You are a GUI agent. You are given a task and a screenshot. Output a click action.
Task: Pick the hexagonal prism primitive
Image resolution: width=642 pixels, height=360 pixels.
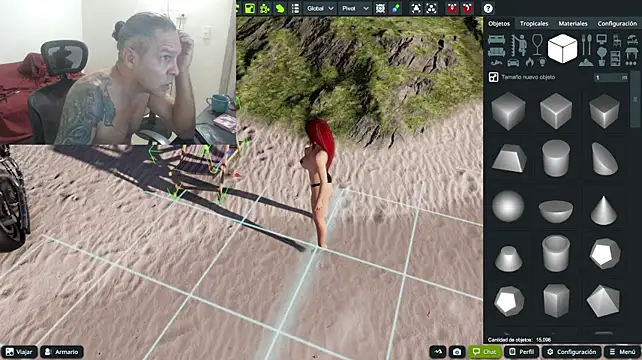(556, 300)
